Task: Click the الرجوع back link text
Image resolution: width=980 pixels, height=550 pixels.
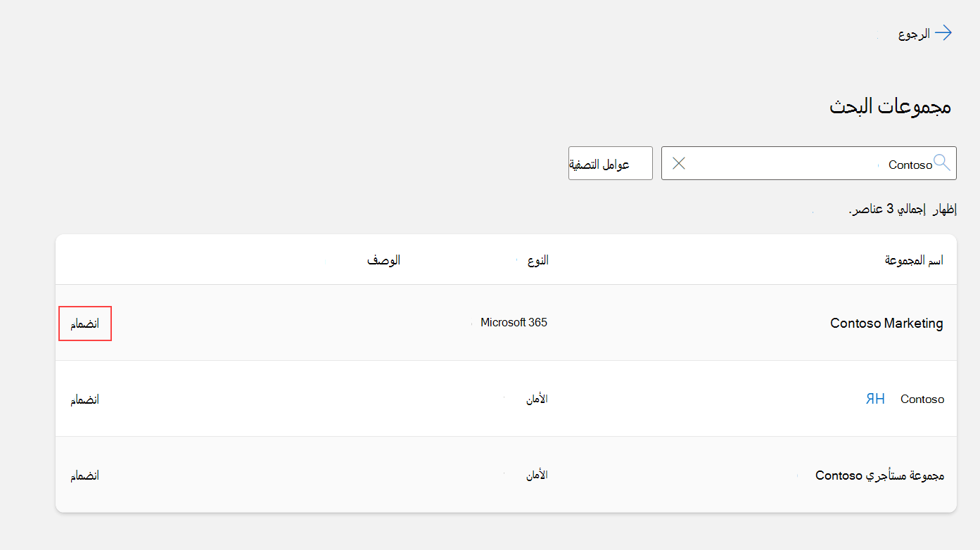Action: tap(914, 34)
